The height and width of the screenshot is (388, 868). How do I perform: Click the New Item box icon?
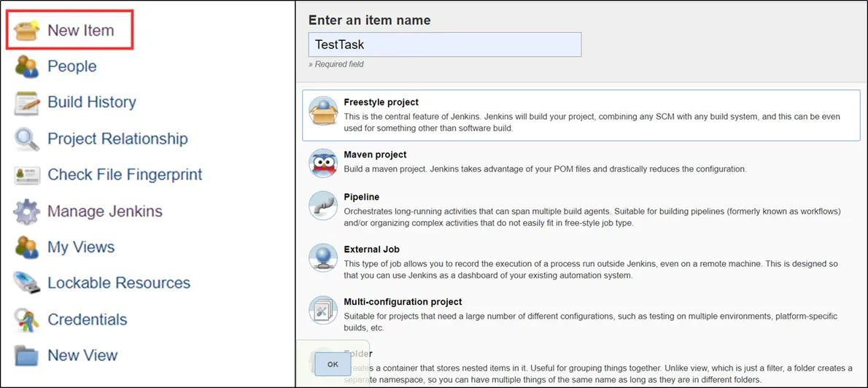click(x=26, y=31)
